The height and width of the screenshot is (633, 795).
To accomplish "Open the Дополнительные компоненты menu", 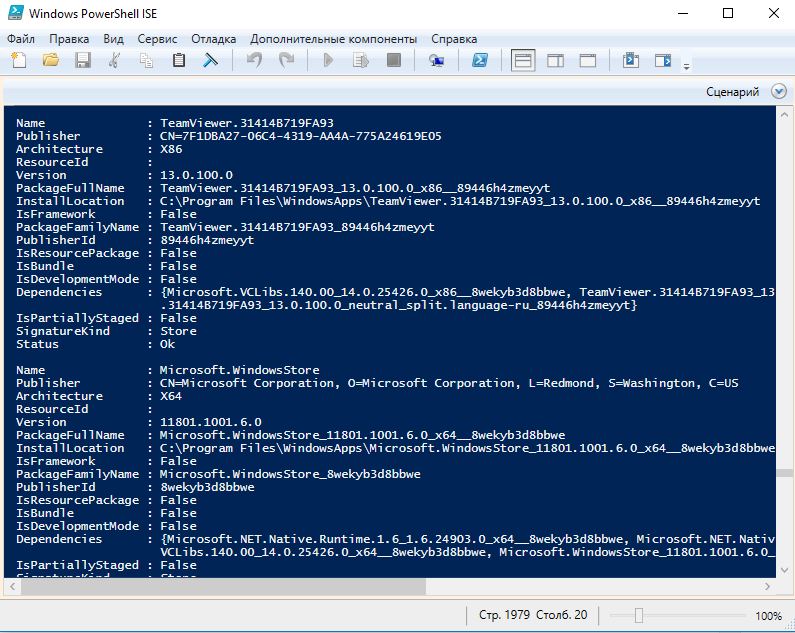I will pyautogui.click(x=333, y=39).
